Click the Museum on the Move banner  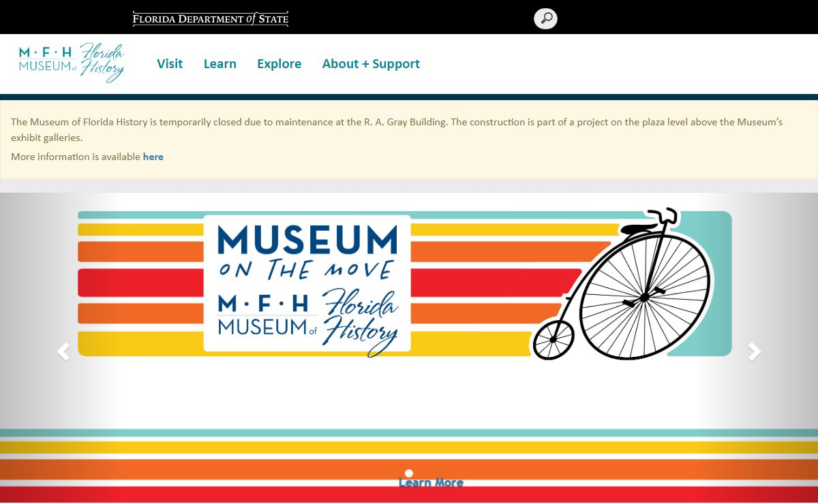click(405, 285)
